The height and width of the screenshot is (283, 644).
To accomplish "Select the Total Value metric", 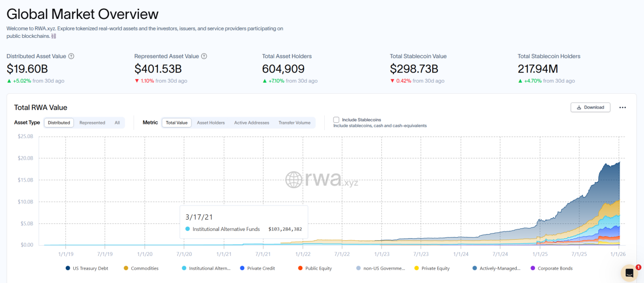I will click(177, 123).
